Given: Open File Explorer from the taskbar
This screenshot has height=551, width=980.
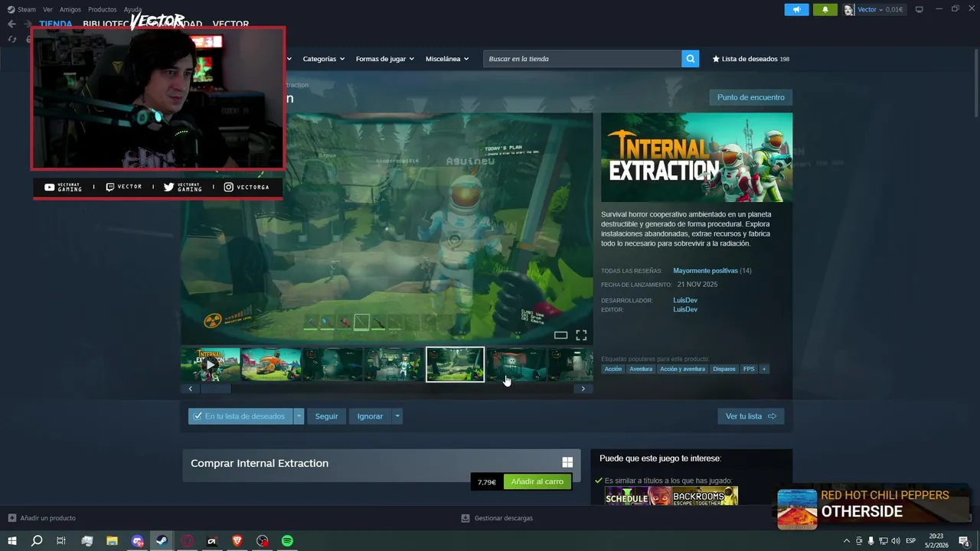Looking at the screenshot, I should click(x=112, y=541).
